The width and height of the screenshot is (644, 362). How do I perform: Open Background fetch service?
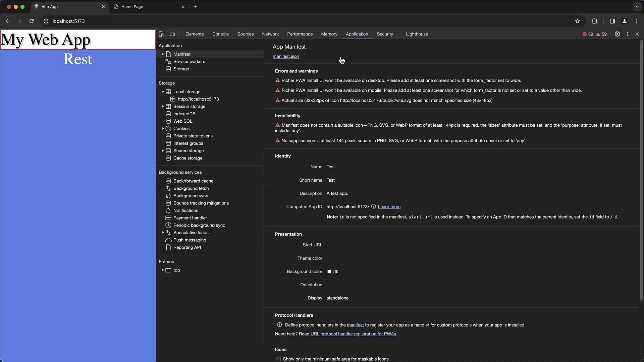191,188
